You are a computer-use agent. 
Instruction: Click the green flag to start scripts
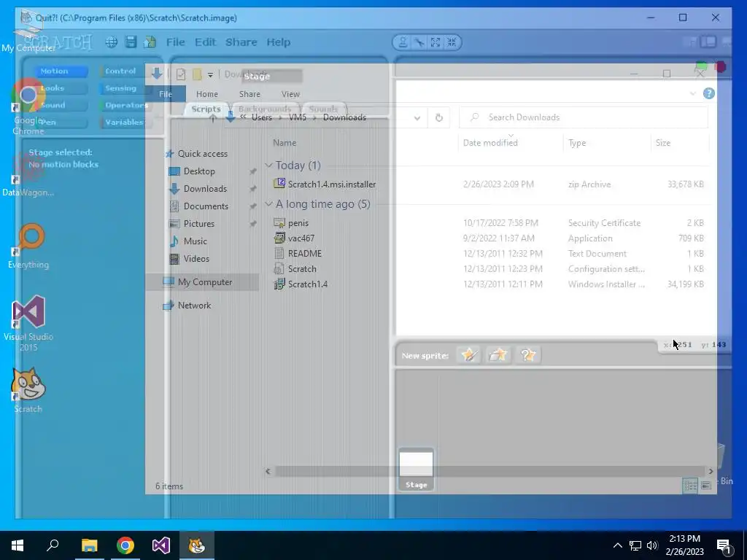pyautogui.click(x=702, y=66)
